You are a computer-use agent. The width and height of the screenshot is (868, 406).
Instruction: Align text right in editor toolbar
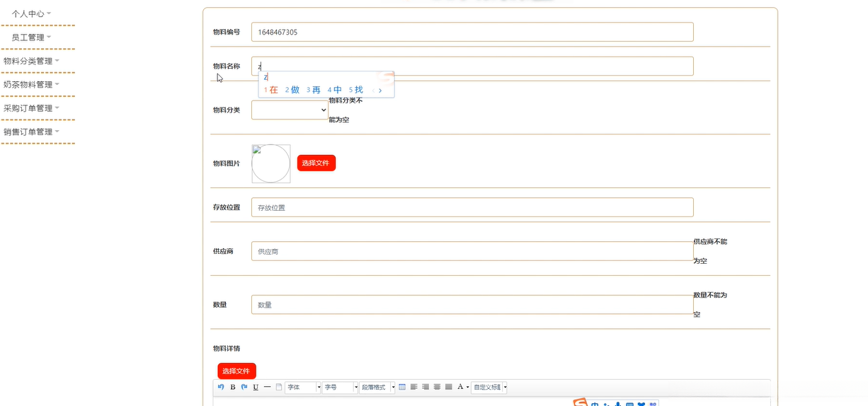pyautogui.click(x=426, y=387)
